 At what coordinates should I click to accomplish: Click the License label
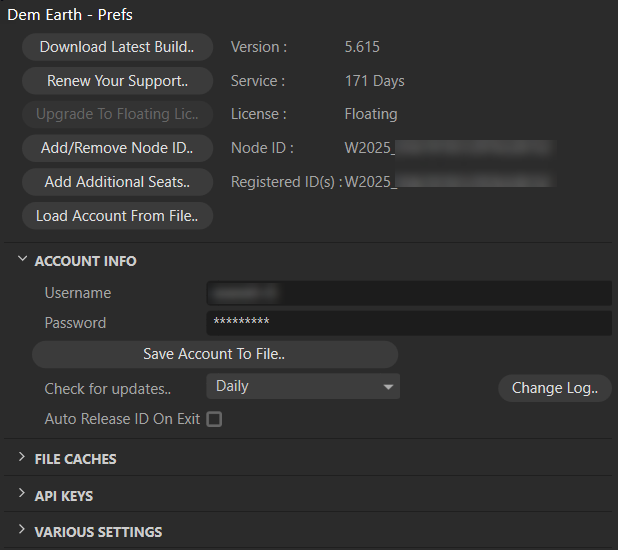pyautogui.click(x=259, y=114)
